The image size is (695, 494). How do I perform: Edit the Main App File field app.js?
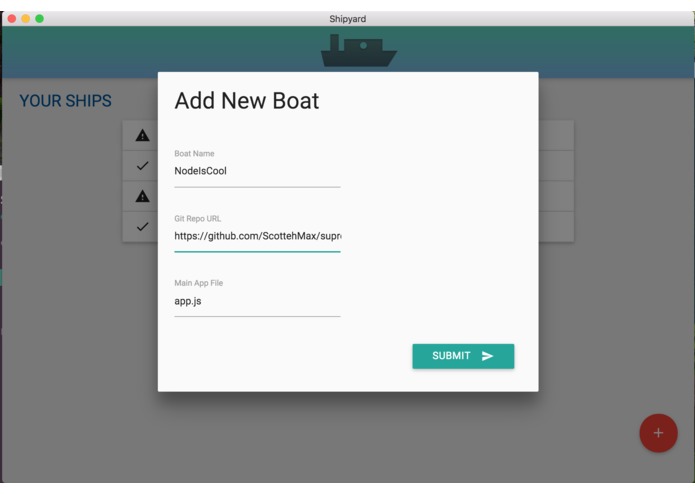tap(257, 302)
